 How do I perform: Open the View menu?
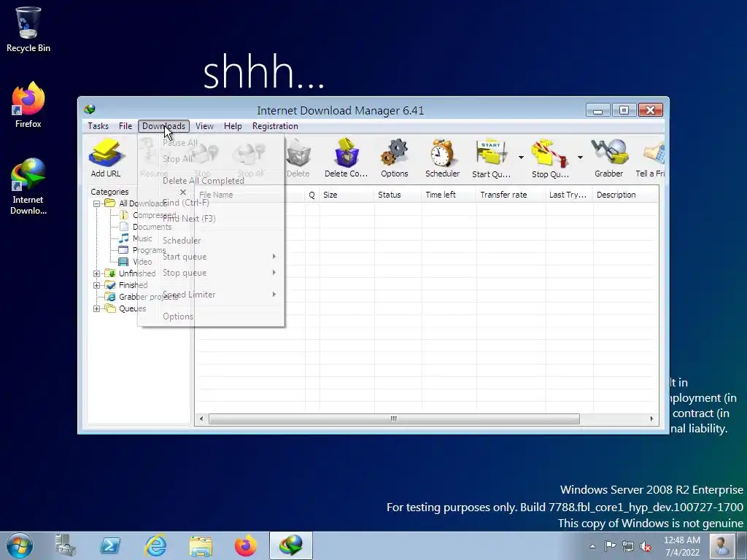pos(204,126)
